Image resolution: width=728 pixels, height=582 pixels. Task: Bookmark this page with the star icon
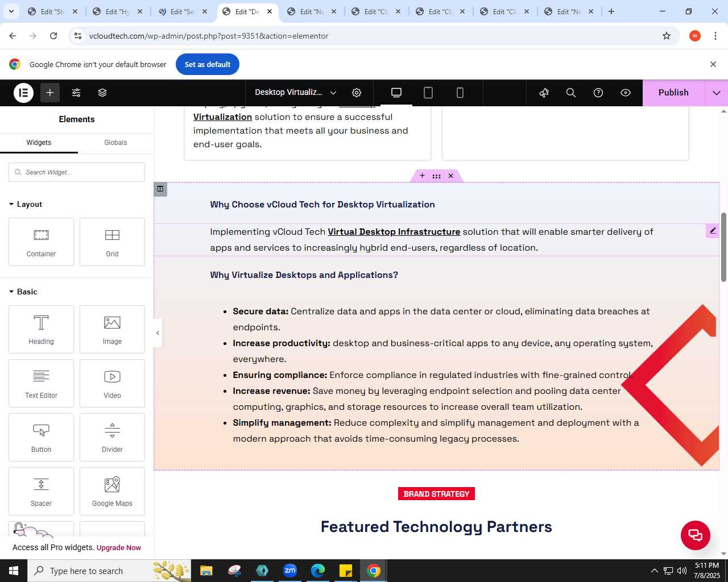click(x=667, y=36)
